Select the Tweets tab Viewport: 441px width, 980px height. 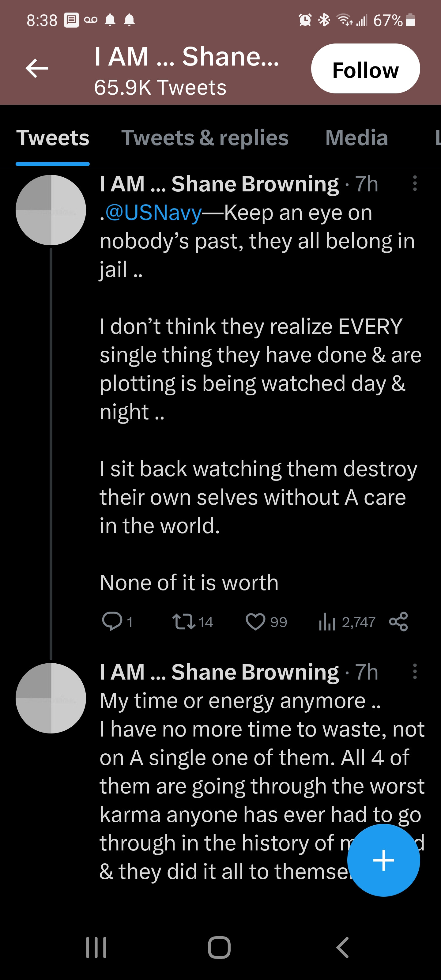click(52, 138)
